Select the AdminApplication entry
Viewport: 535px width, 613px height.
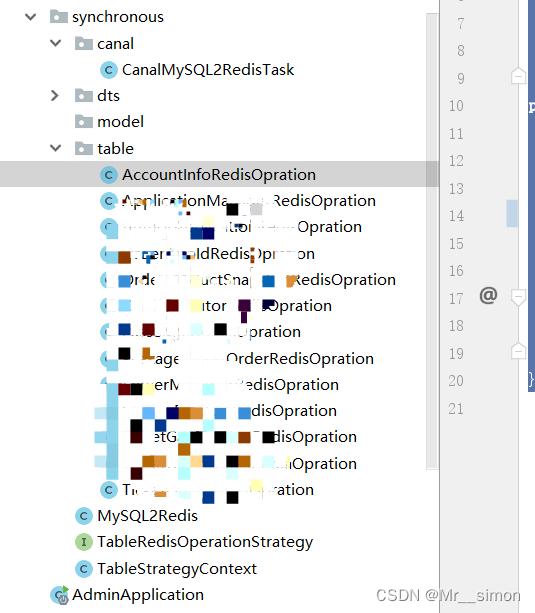click(138, 595)
